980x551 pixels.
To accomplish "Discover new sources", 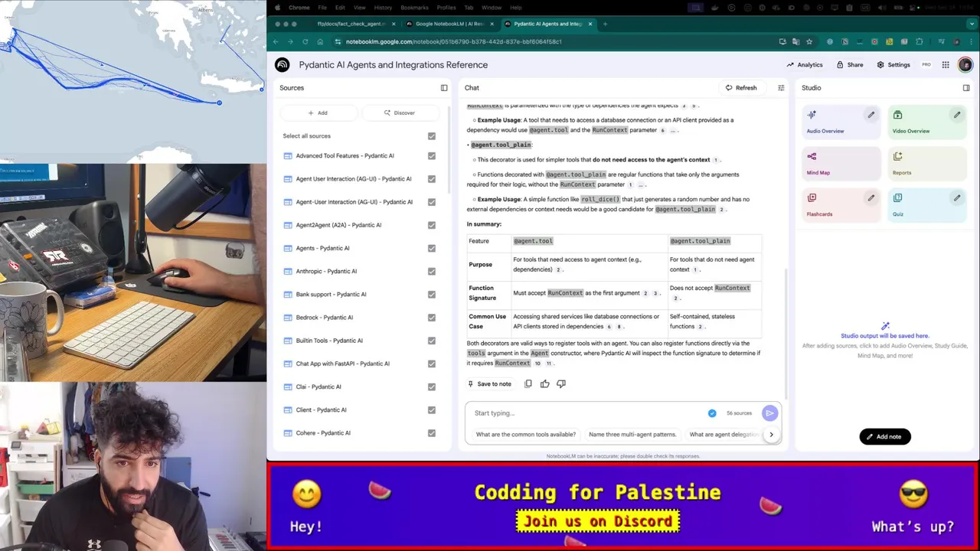I will click(400, 112).
